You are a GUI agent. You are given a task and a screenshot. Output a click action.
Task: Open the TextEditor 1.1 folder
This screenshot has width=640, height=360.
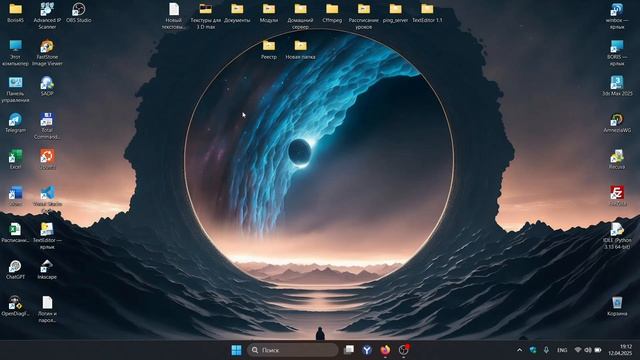tap(427, 12)
